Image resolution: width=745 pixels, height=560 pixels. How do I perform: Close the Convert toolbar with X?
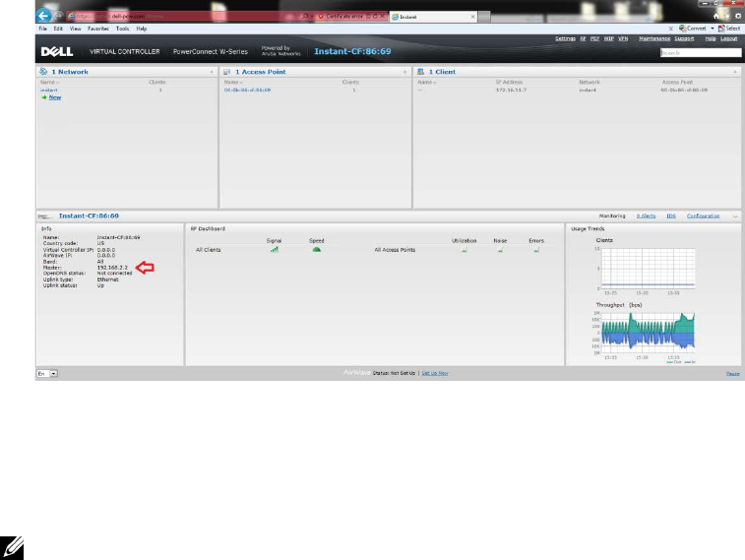pyautogui.click(x=671, y=29)
